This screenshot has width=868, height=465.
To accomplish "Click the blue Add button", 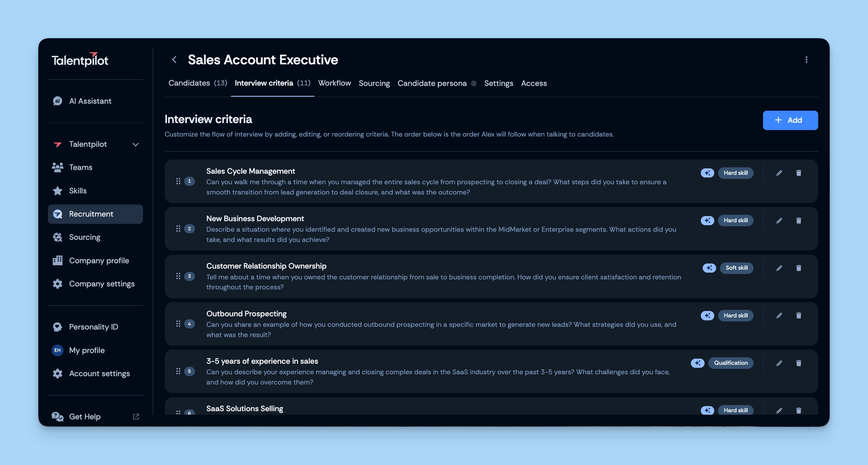I will 790,120.
